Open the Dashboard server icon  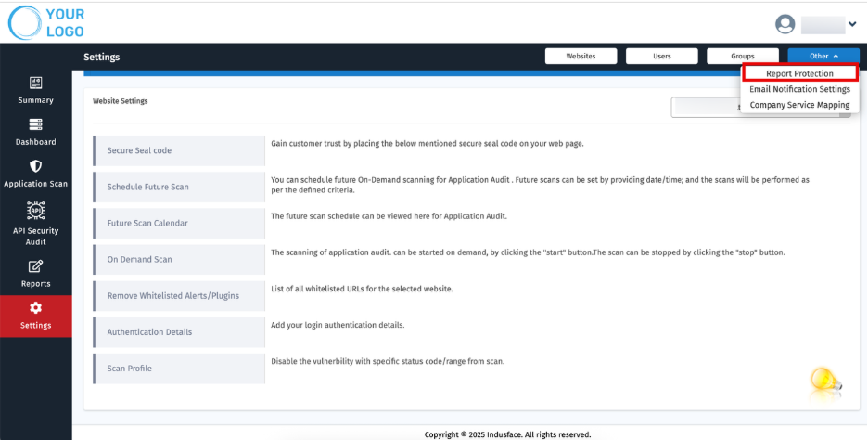pyautogui.click(x=35, y=124)
